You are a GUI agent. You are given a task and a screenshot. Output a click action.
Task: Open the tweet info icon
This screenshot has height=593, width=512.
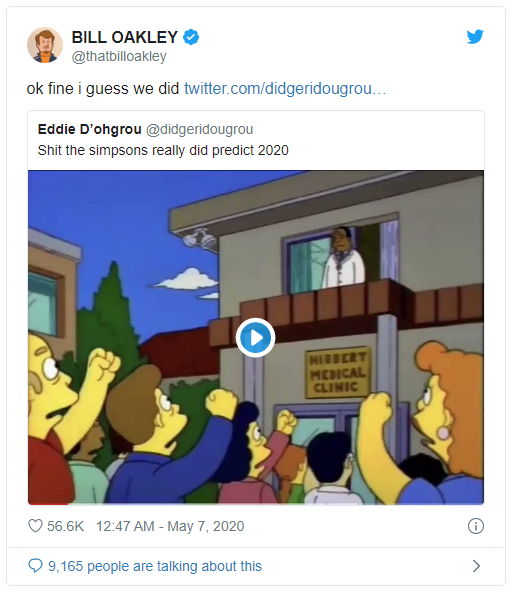tap(475, 526)
